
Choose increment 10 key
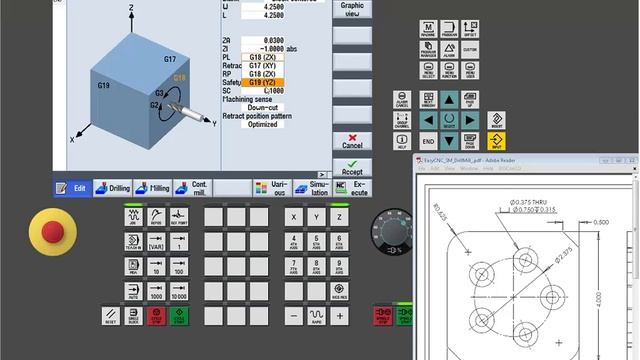pyautogui.click(x=156, y=267)
